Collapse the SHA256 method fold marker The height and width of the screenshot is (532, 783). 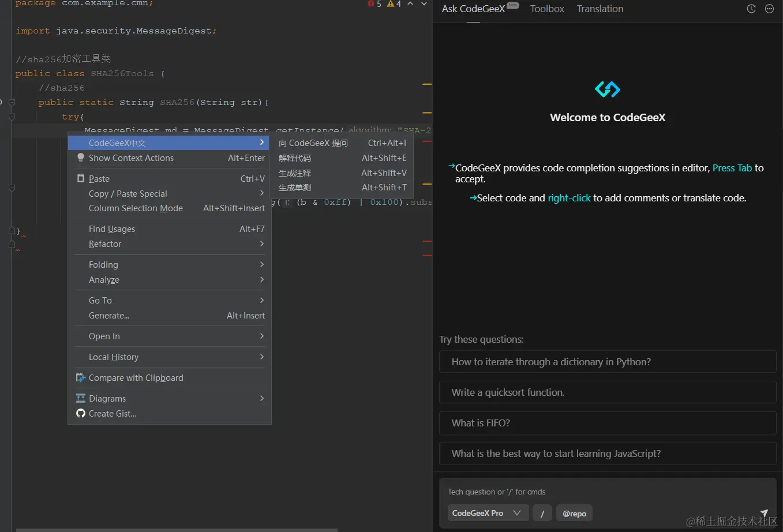click(x=12, y=102)
